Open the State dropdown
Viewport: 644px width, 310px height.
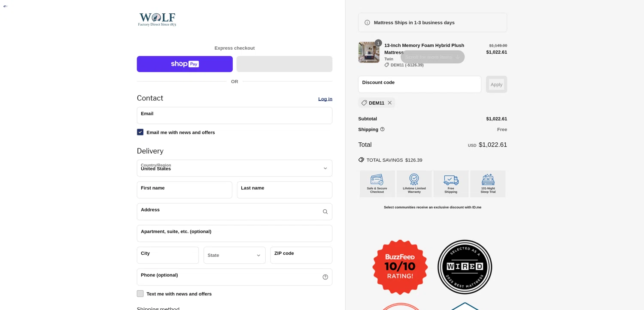coord(234,255)
